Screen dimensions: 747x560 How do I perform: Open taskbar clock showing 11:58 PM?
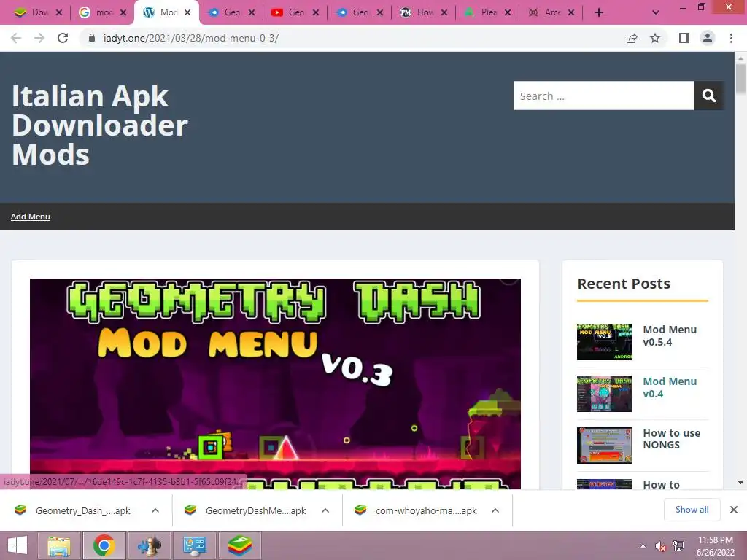[716, 545]
